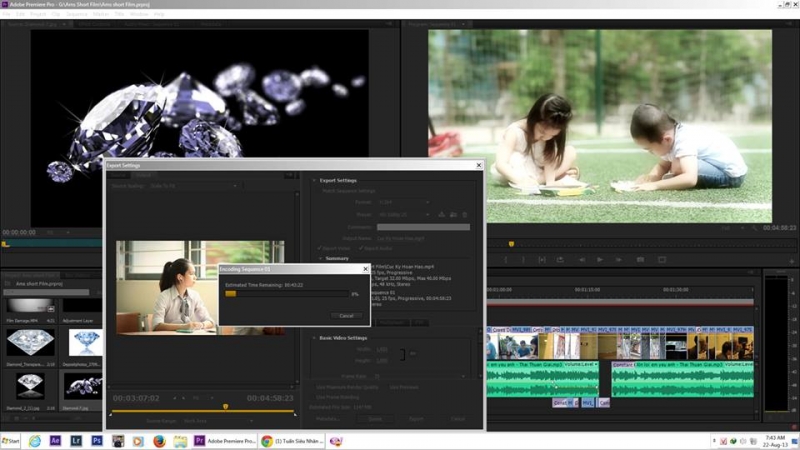Image resolution: width=800 pixels, height=450 pixels.
Task: Click the 00:01:15:00 mark on timeline ruler
Action: click(587, 290)
